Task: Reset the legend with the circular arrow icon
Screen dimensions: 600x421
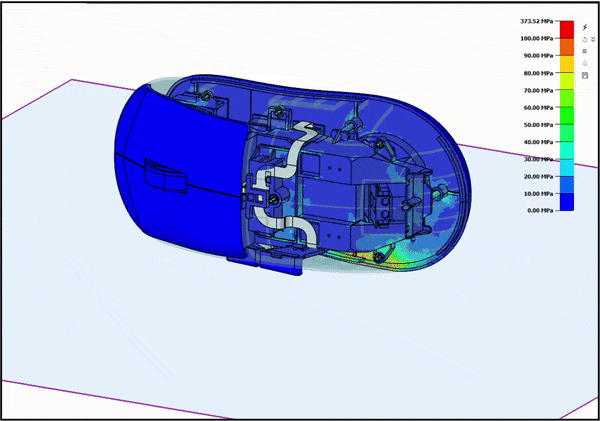Action: tap(584, 39)
